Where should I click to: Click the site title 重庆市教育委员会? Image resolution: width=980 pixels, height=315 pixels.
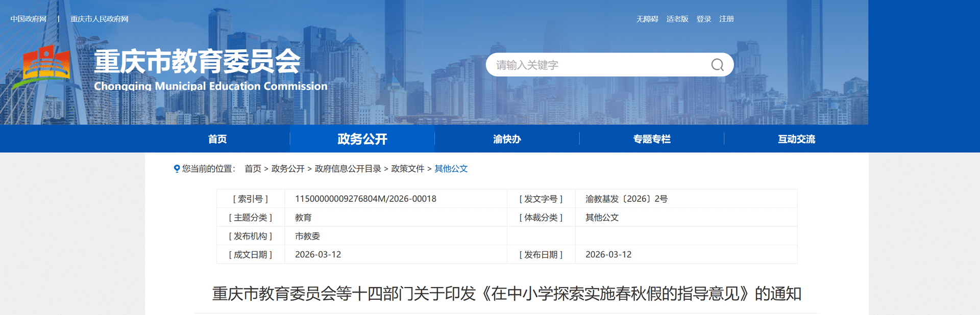coord(197,62)
